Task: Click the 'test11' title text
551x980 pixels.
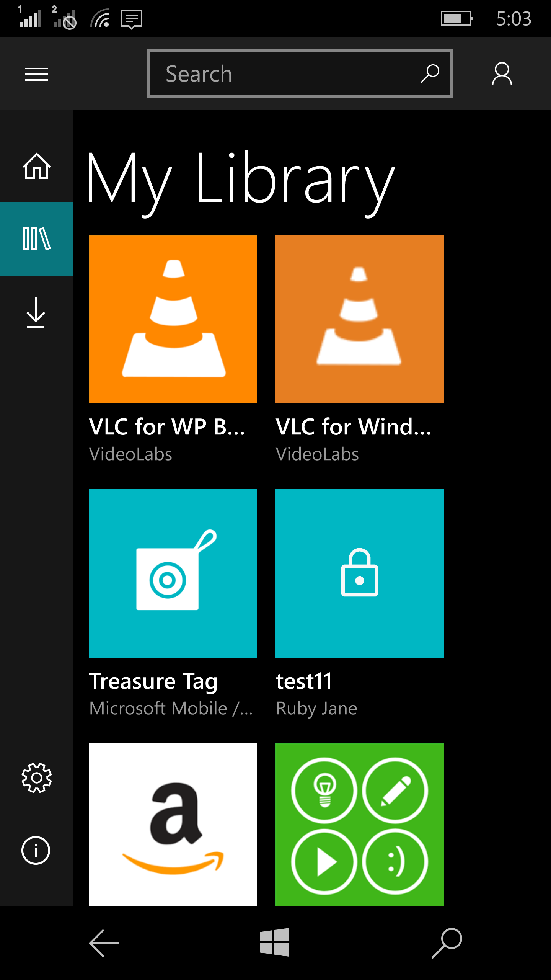Action: pyautogui.click(x=304, y=681)
